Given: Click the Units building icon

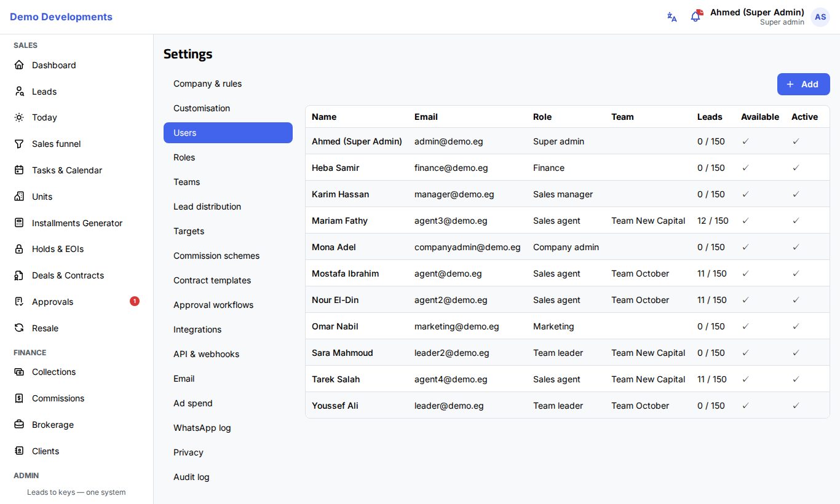Looking at the screenshot, I should pos(19,197).
